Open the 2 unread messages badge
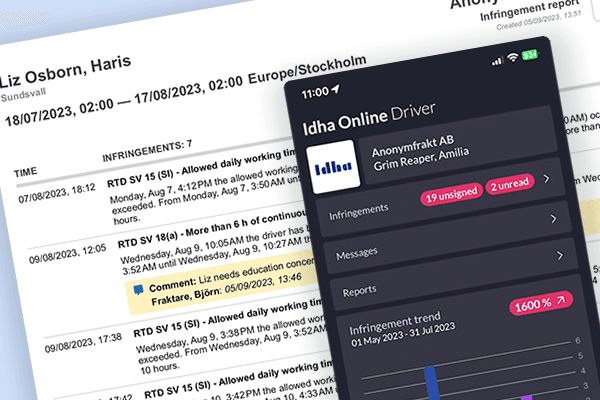 (513, 191)
